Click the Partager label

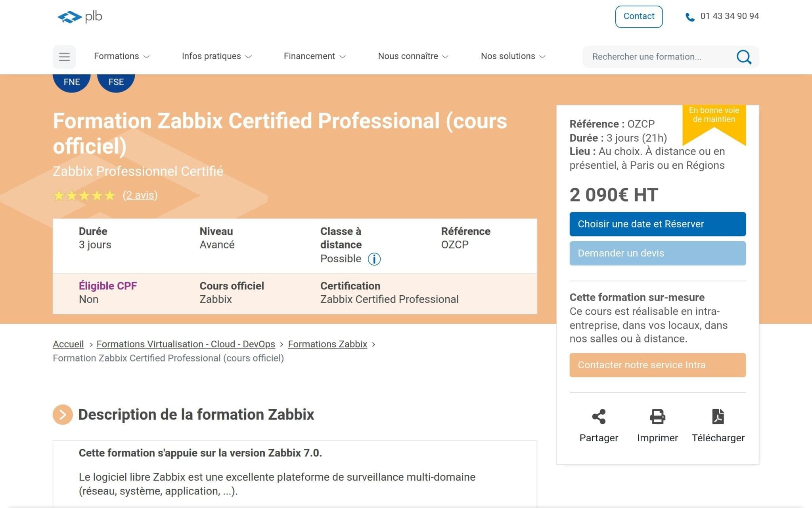(x=599, y=438)
